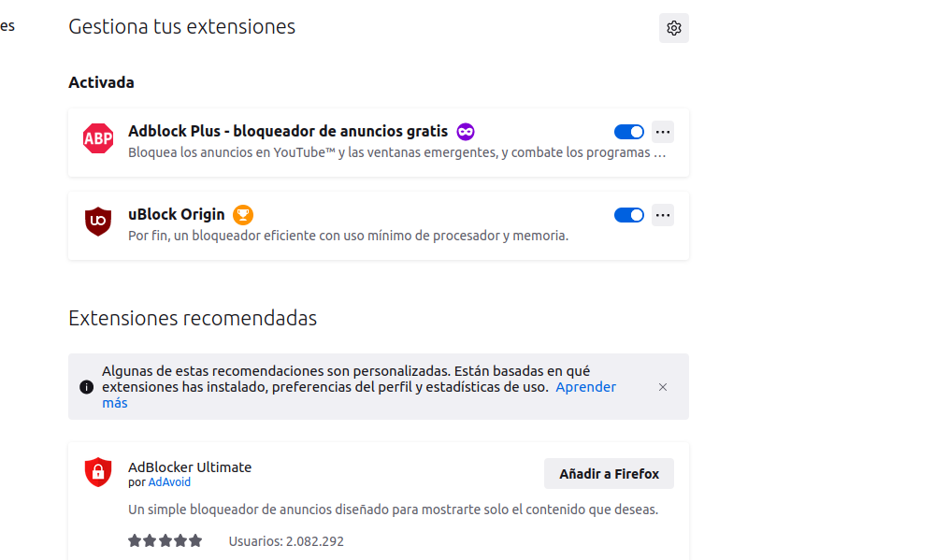Click Añadir a Firefox for AdBlocker Ultimate
This screenshot has height=560, width=949.
tap(609, 473)
